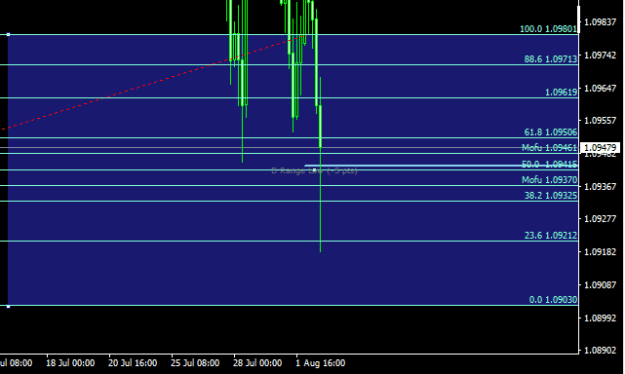Select the Mofu 1.09370 level label
625x374 pixels.
tap(549, 179)
